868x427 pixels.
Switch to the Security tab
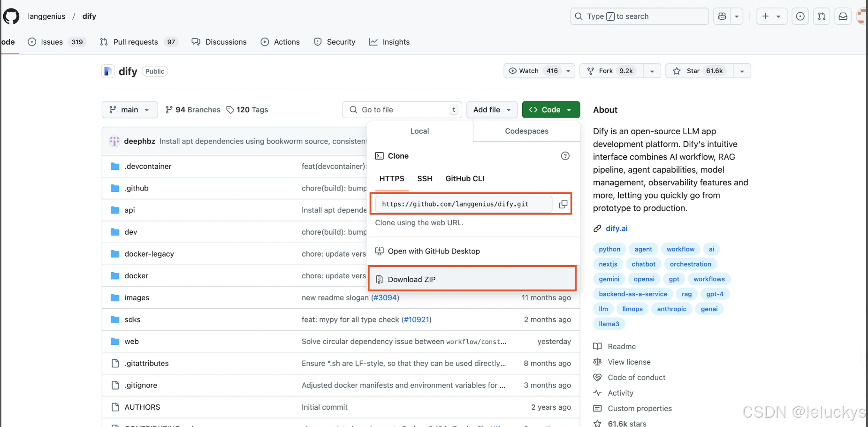(x=335, y=42)
